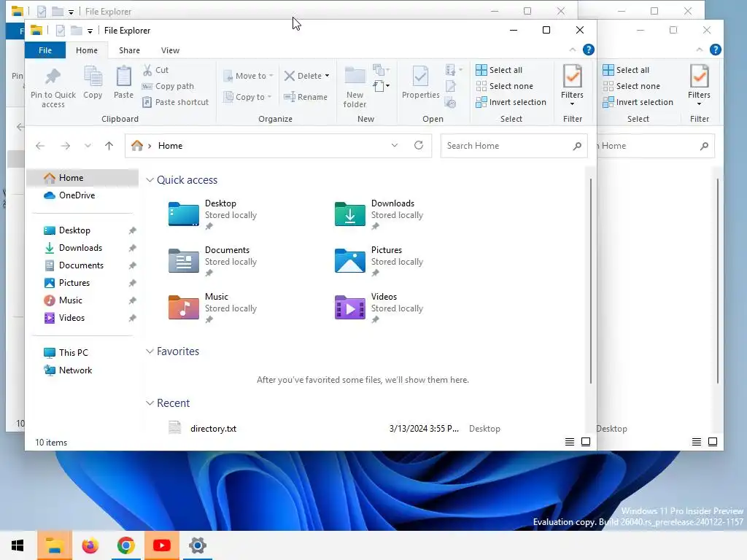Click Select none in front window
Viewport: 747px width, 560px height.
pos(504,86)
